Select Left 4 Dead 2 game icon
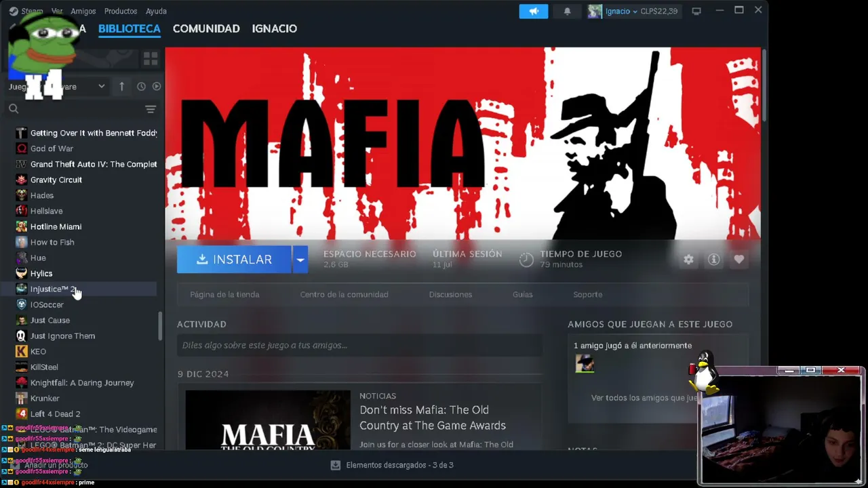The height and width of the screenshot is (488, 868). click(x=22, y=413)
